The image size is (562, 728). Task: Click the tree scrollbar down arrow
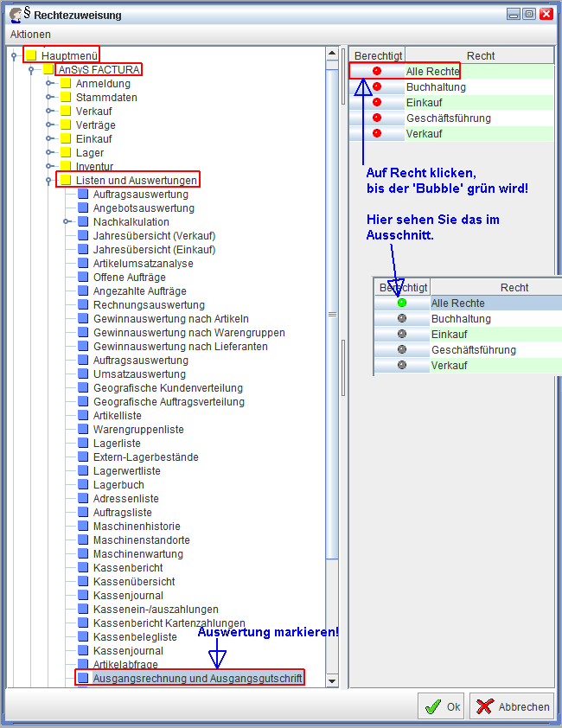332,680
